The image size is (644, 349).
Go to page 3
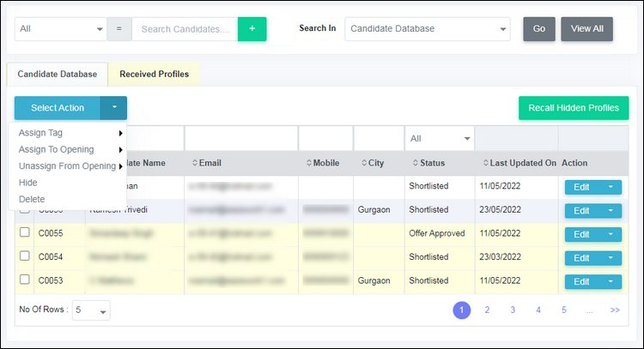pos(513,310)
